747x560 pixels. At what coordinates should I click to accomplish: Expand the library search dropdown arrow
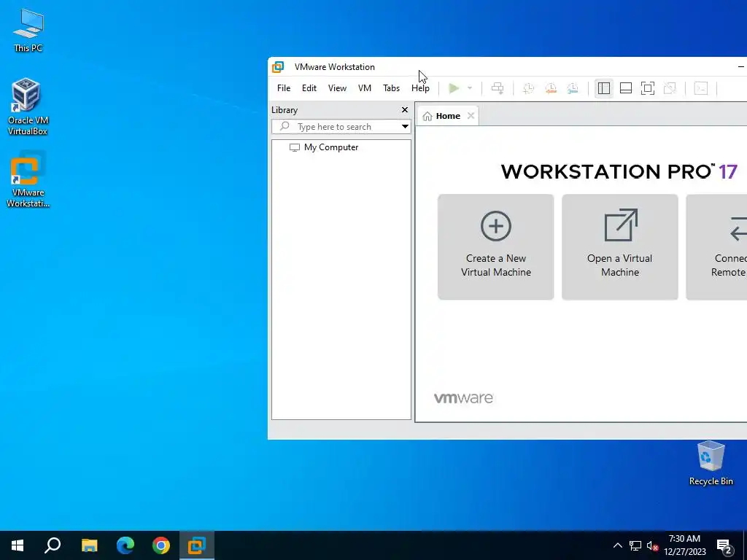404,127
